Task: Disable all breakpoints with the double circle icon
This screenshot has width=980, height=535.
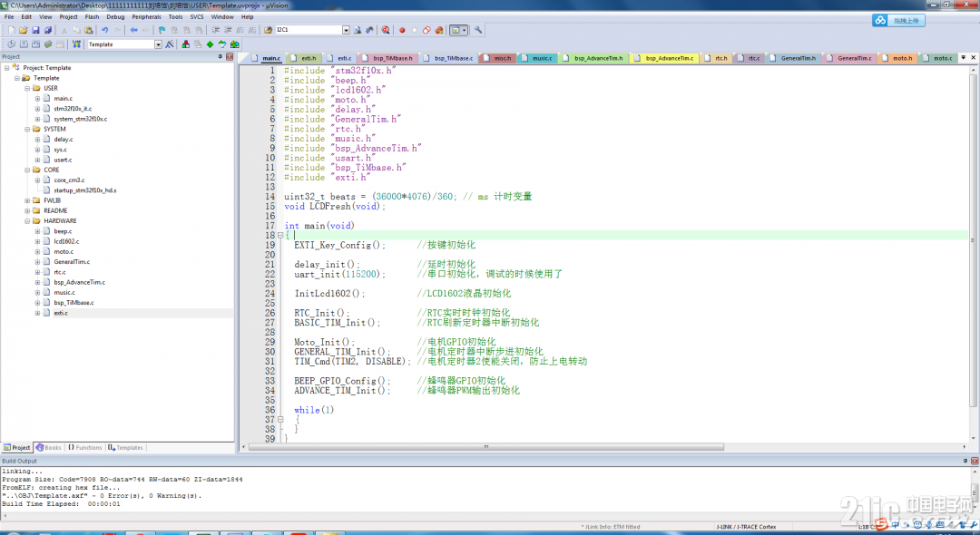Action: [426, 30]
